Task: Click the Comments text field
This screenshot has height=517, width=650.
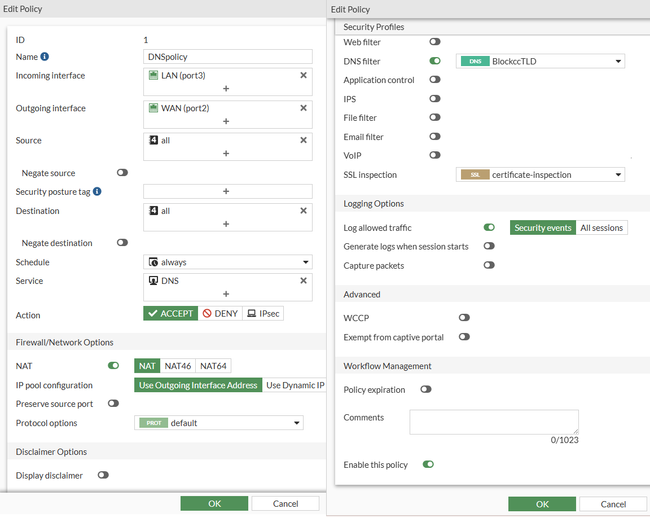Action: (493, 421)
